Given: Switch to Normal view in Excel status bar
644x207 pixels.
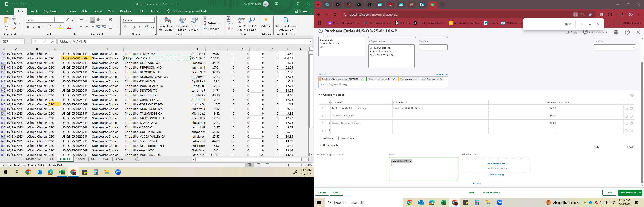Looking at the screenshot, I should tap(249, 165).
